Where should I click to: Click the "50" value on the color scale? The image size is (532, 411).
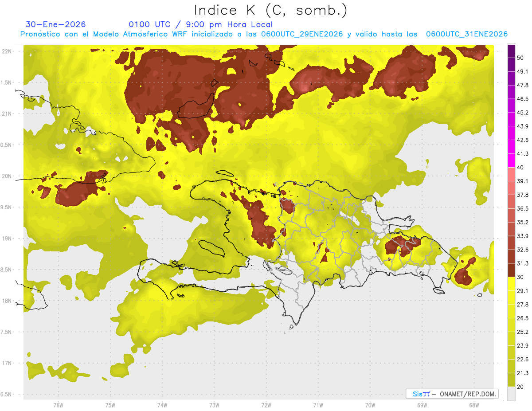tap(520, 58)
